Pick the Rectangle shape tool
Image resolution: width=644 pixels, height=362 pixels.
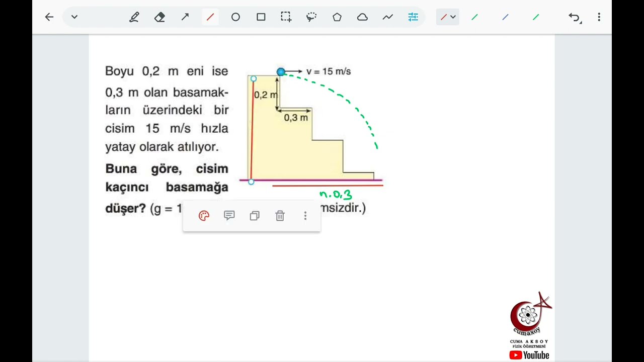[x=261, y=17]
